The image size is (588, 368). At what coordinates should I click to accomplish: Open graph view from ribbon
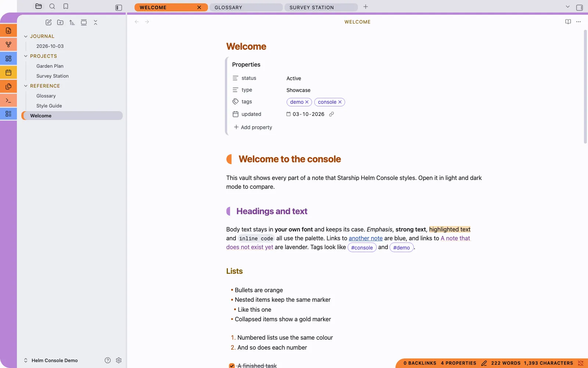click(8, 45)
